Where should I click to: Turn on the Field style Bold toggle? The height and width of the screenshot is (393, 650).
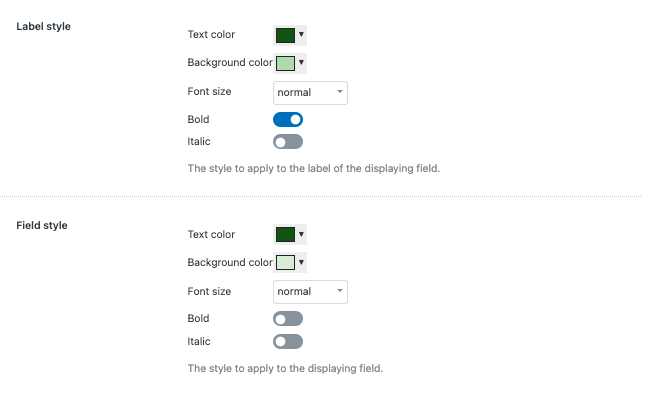coord(288,319)
